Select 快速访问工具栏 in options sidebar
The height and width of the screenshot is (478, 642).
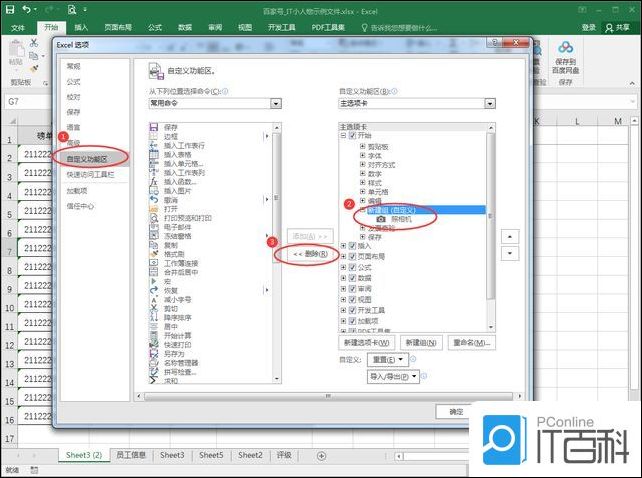pos(90,174)
